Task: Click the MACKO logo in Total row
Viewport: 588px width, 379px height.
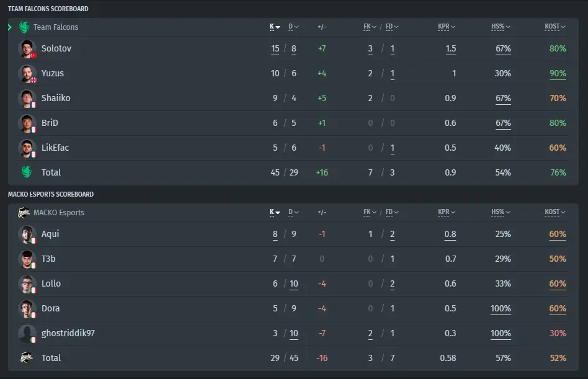Action: tap(26, 358)
